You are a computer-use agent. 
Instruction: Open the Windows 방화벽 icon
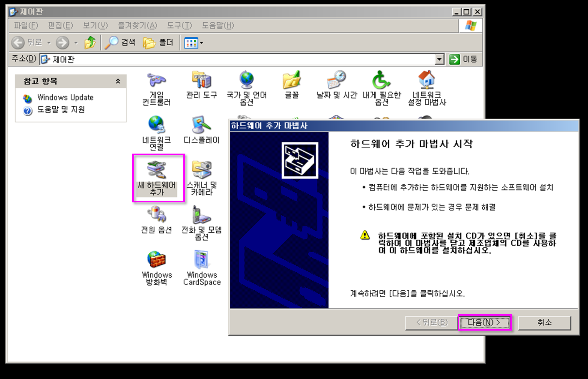(156, 268)
